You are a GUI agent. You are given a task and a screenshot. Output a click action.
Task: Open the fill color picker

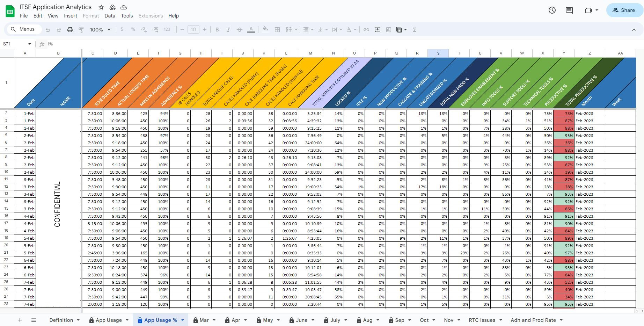(265, 30)
